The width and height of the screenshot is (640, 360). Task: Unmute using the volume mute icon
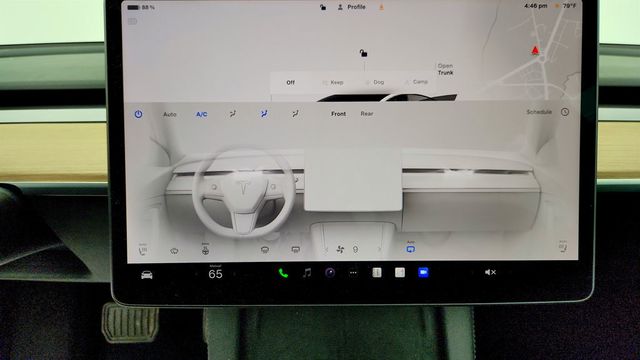pyautogui.click(x=490, y=272)
